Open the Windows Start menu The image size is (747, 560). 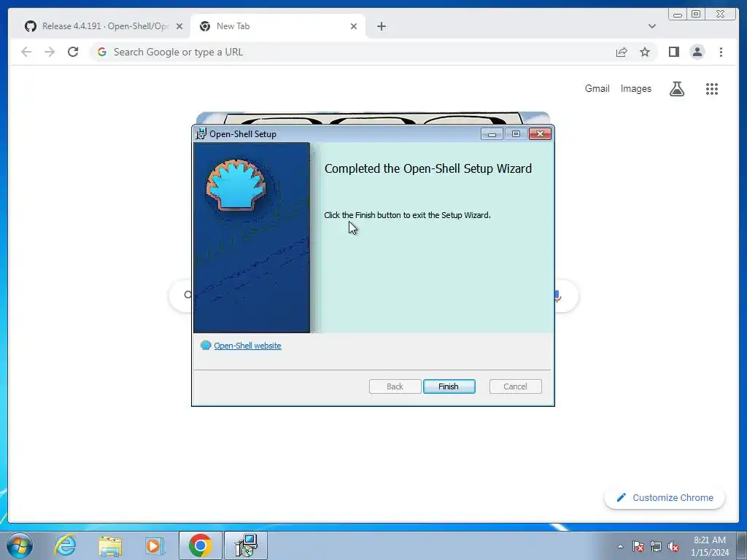[19, 545]
